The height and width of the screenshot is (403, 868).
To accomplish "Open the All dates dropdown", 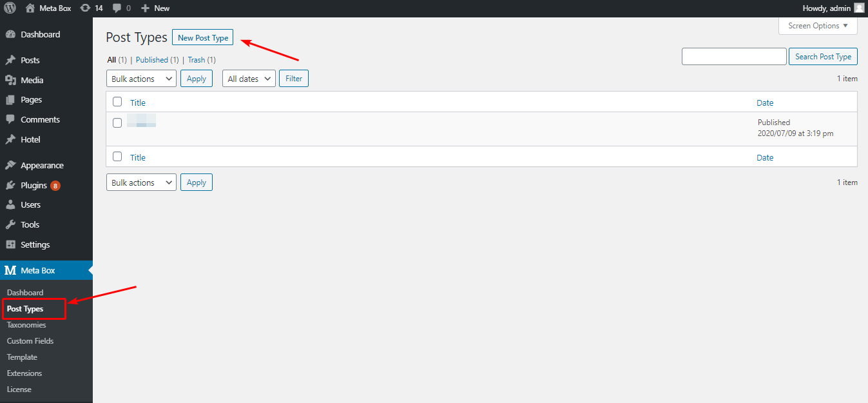I will pos(249,79).
